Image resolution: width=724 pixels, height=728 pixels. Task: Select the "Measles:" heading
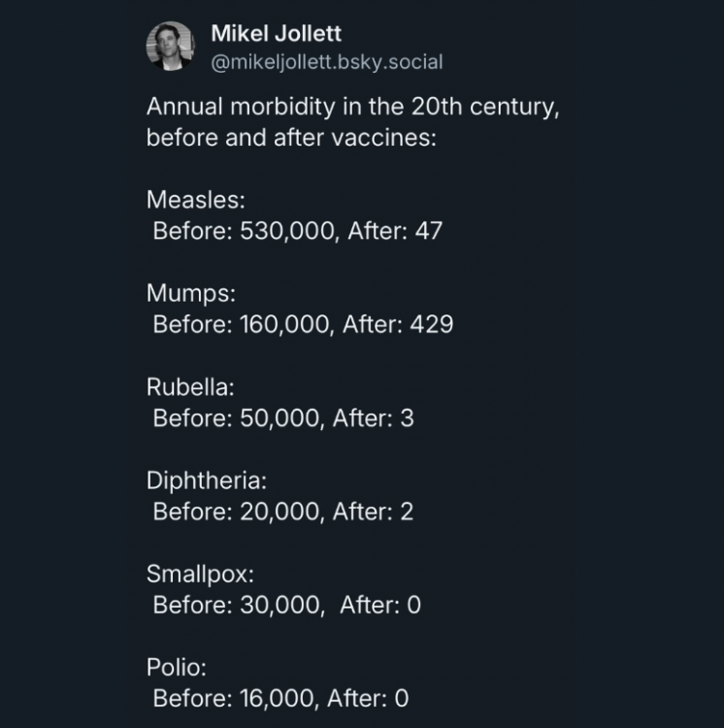point(195,200)
